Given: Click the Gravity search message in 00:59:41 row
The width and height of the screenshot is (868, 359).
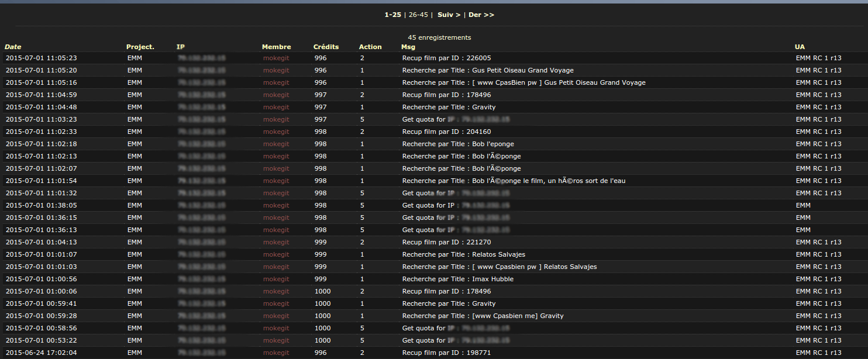Looking at the screenshot, I should 449,303.
